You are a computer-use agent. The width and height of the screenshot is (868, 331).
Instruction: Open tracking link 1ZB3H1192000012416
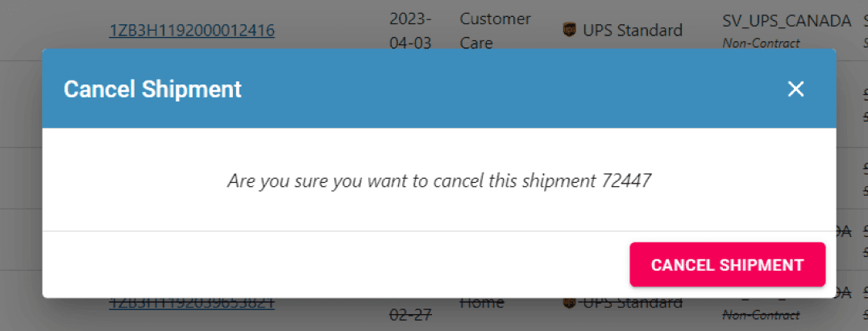point(192,31)
